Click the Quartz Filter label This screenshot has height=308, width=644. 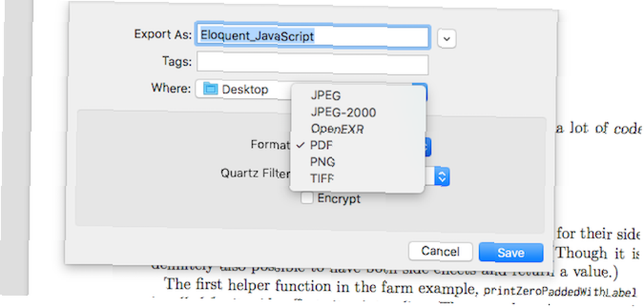pyautogui.click(x=256, y=173)
